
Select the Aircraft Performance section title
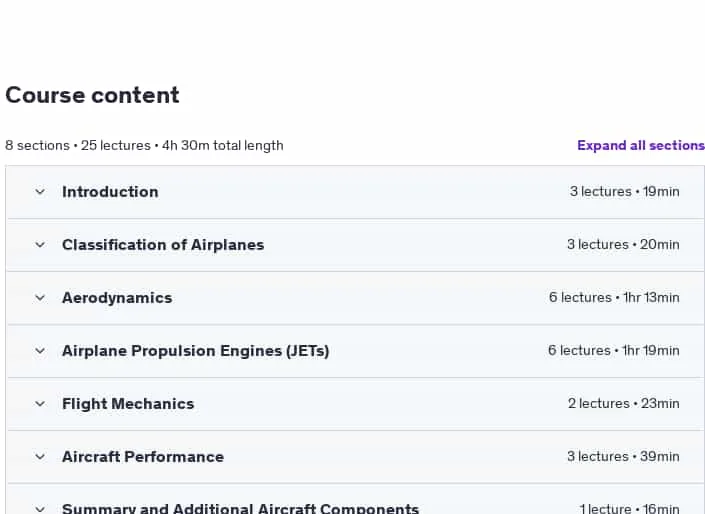pos(143,457)
